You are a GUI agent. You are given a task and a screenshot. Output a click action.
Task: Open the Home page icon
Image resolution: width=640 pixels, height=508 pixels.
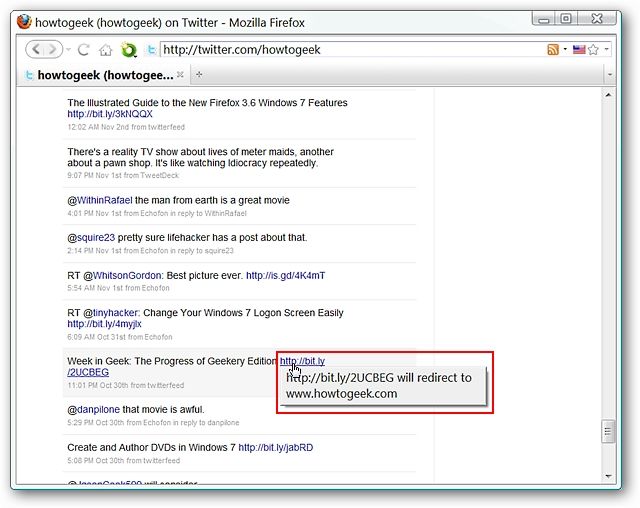[105, 50]
